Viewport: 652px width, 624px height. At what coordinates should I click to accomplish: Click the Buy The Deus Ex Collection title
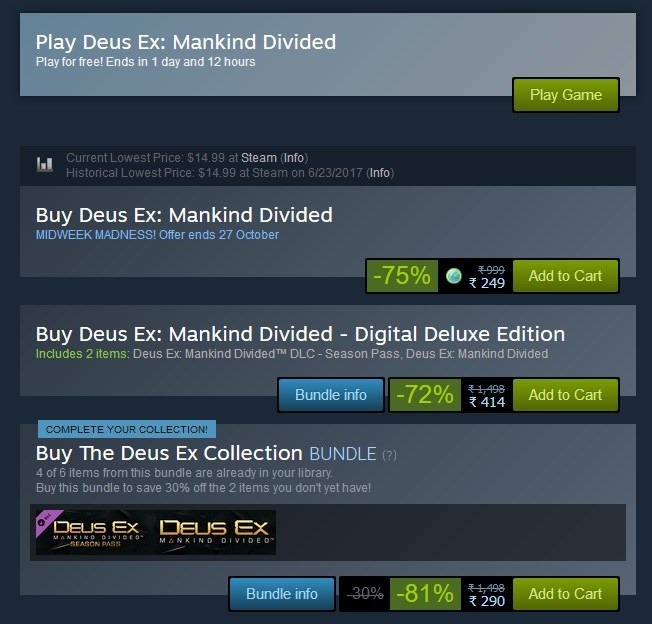(169, 454)
